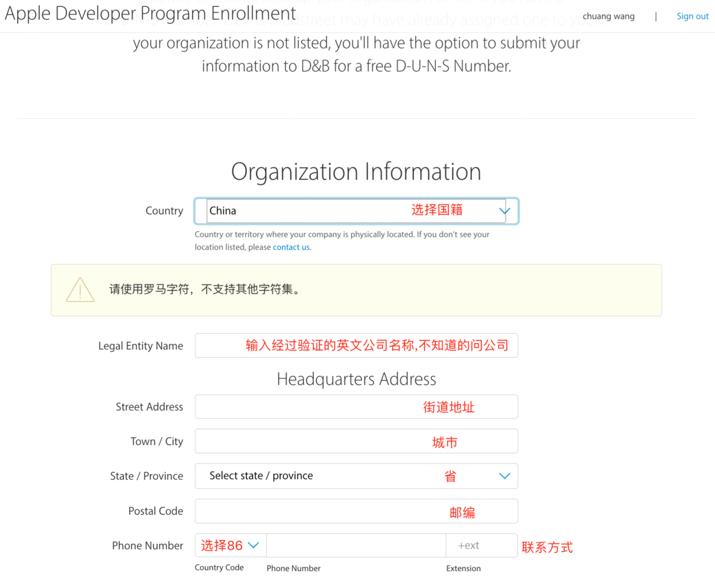The width and height of the screenshot is (715, 588).
Task: Focus the Legal Entity Name field
Action: [x=356, y=345]
